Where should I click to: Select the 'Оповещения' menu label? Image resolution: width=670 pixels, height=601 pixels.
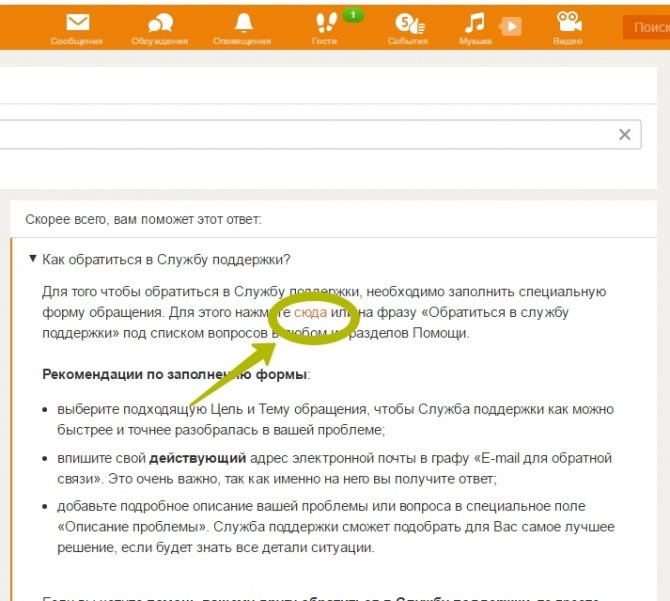pyautogui.click(x=242, y=41)
